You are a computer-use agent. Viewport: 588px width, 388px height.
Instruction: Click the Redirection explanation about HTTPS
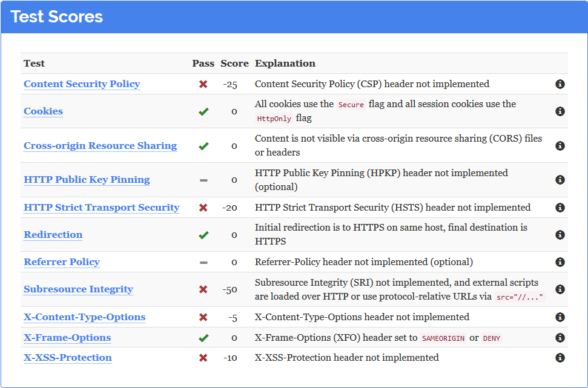(x=391, y=234)
